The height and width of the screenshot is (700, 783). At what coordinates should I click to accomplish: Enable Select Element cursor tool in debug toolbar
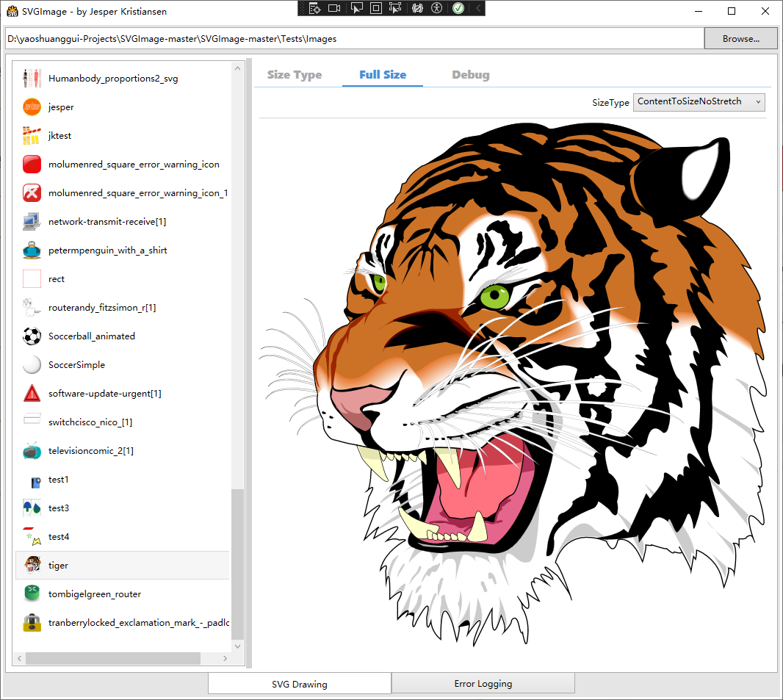(x=356, y=8)
